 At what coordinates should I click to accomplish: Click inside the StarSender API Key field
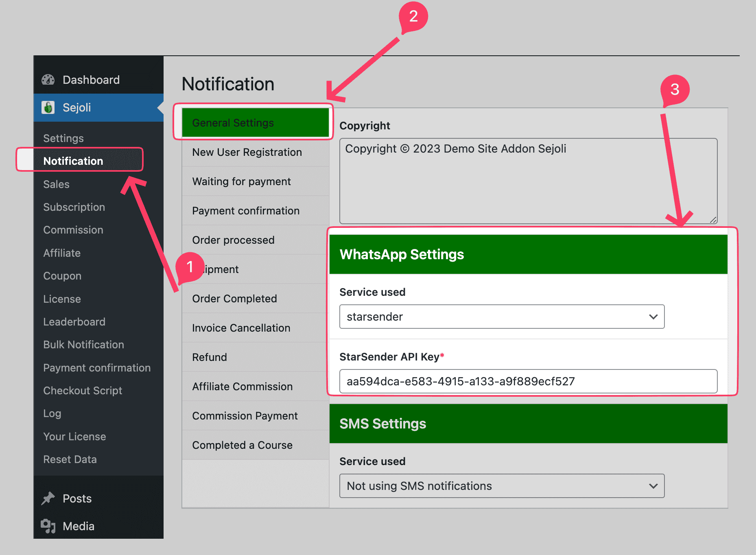(528, 381)
